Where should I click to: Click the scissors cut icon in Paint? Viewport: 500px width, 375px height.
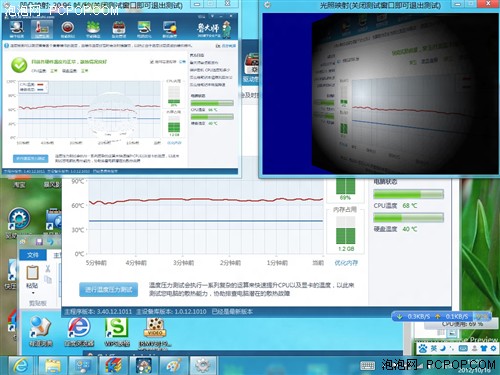(x=48, y=268)
